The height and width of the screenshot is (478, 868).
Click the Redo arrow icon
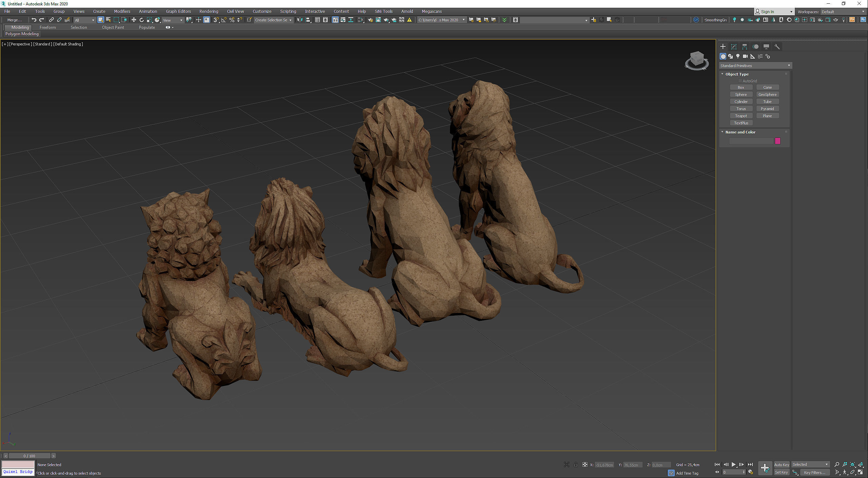tap(42, 20)
